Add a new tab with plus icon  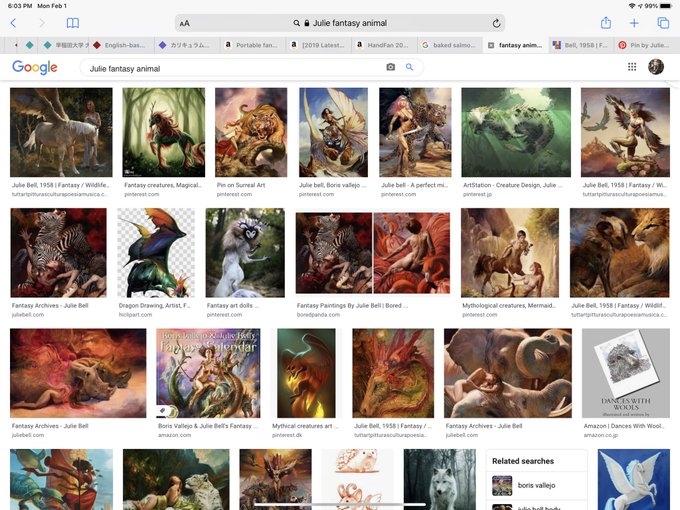click(x=634, y=23)
